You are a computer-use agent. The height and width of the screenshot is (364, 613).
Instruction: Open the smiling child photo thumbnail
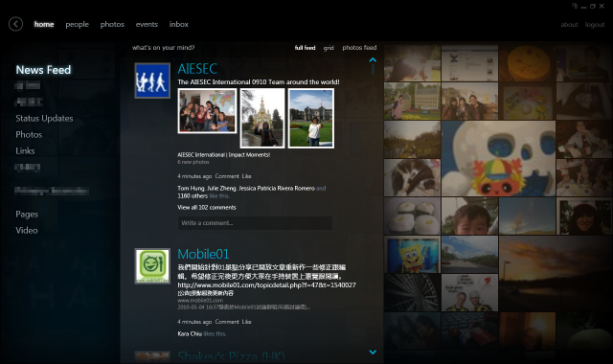[470, 216]
